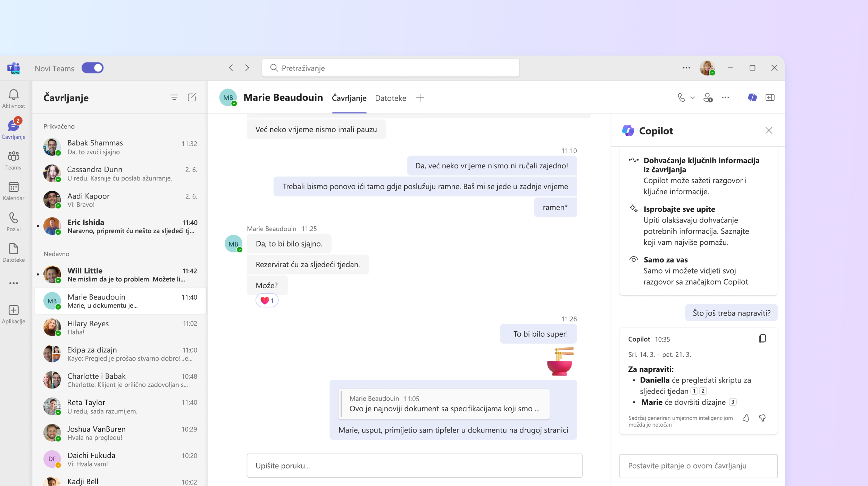Open Babak Shammas chat
Viewport: 868px width, 486px height.
pos(120,147)
